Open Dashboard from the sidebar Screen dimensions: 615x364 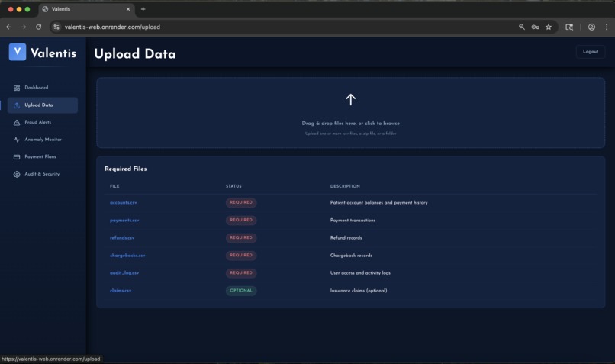43,88
